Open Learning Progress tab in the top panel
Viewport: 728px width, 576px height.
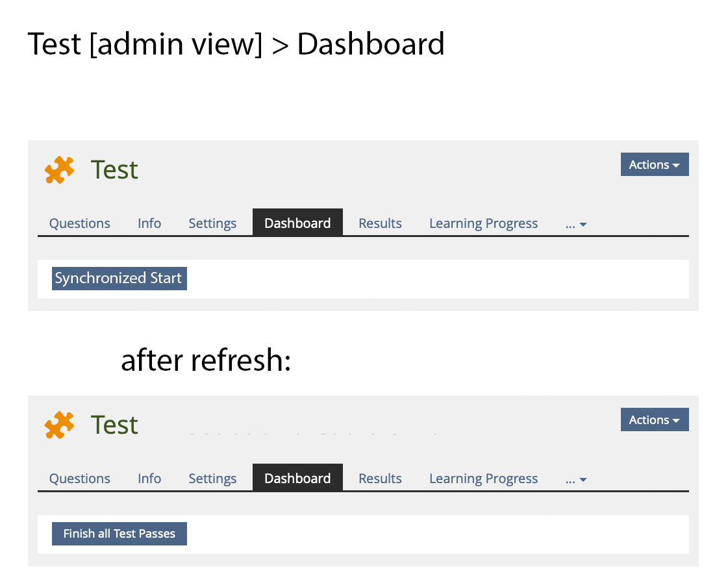coord(483,223)
